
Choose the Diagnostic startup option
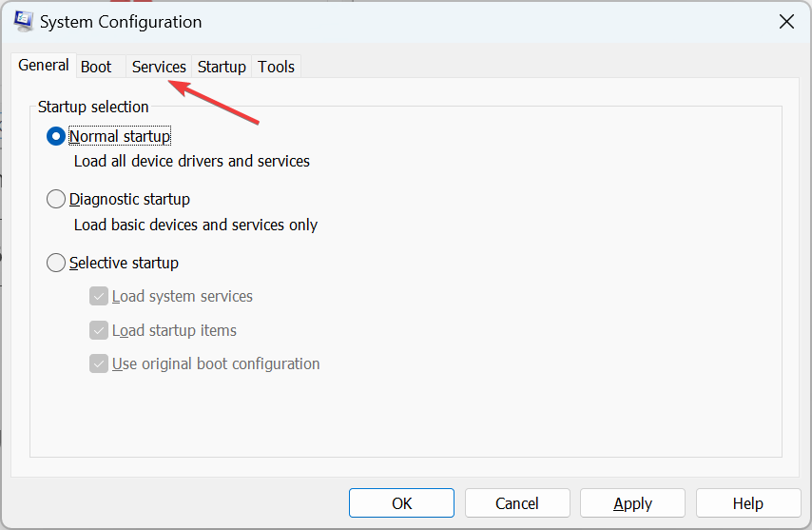point(57,200)
